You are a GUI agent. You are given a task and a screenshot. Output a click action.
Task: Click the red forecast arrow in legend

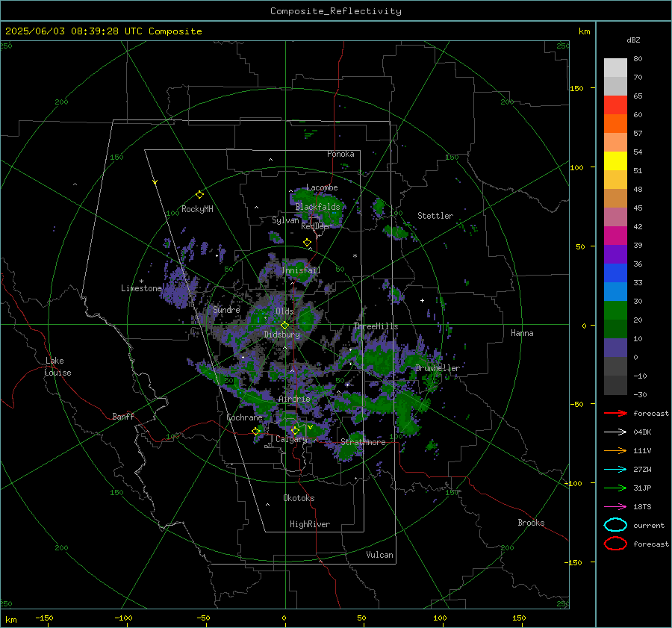tap(615, 413)
